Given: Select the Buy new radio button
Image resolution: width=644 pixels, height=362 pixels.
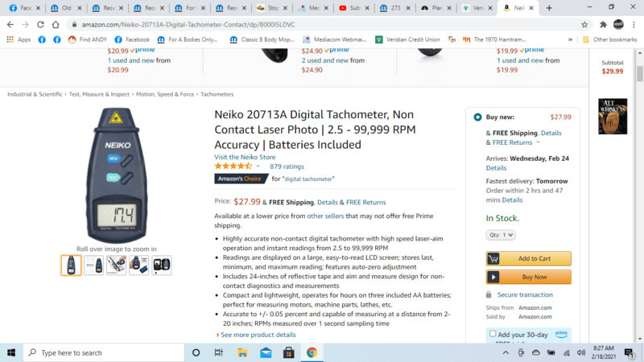Looking at the screenshot, I should click(478, 117).
